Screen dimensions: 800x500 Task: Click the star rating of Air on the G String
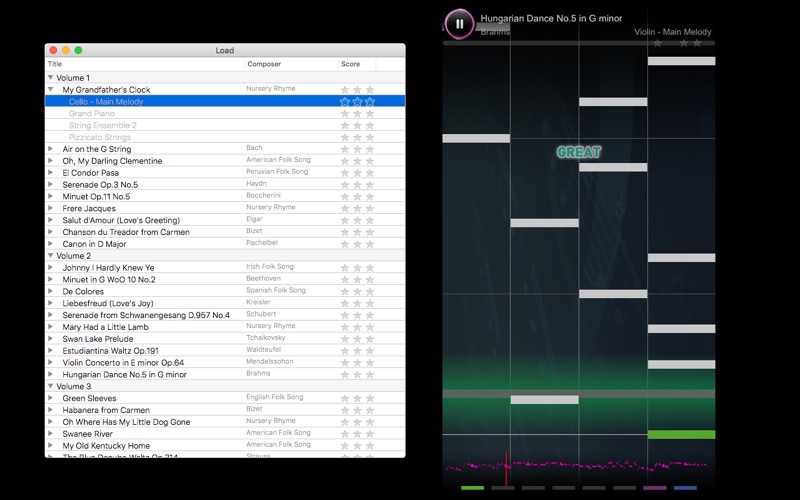357,149
